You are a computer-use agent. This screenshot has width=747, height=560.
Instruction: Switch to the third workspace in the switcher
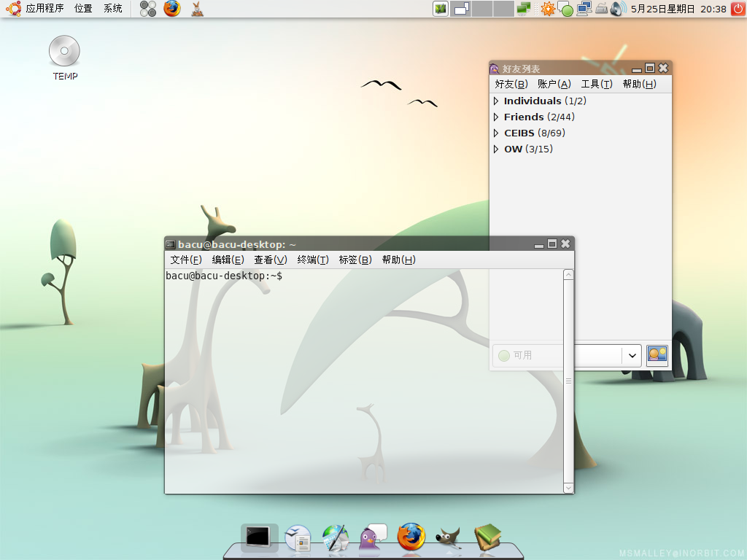tap(503, 9)
